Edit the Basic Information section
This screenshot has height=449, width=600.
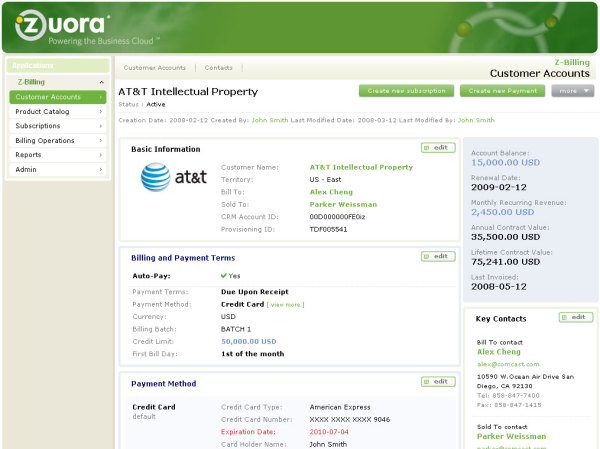point(438,148)
